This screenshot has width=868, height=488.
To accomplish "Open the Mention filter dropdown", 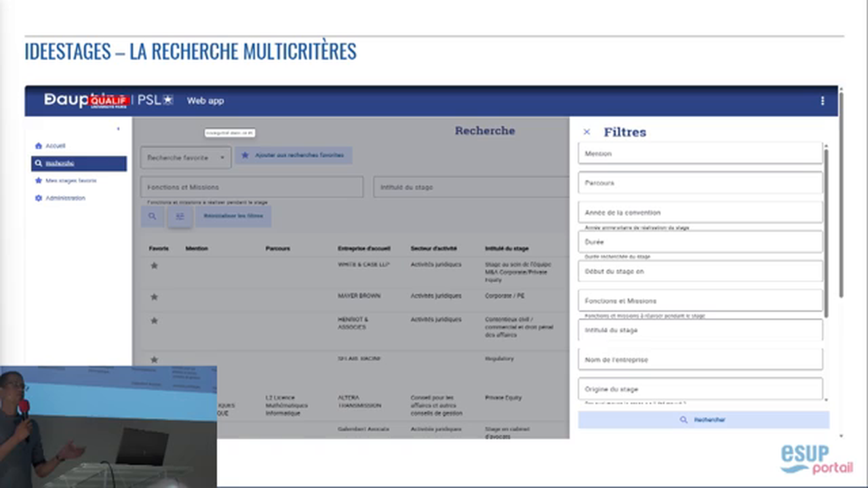I will [701, 153].
